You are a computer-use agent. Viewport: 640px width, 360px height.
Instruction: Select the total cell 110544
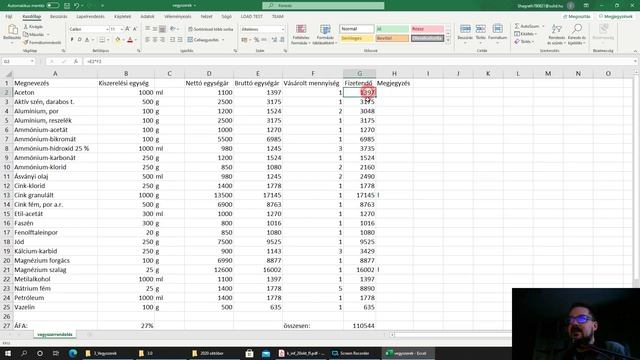[360, 326]
